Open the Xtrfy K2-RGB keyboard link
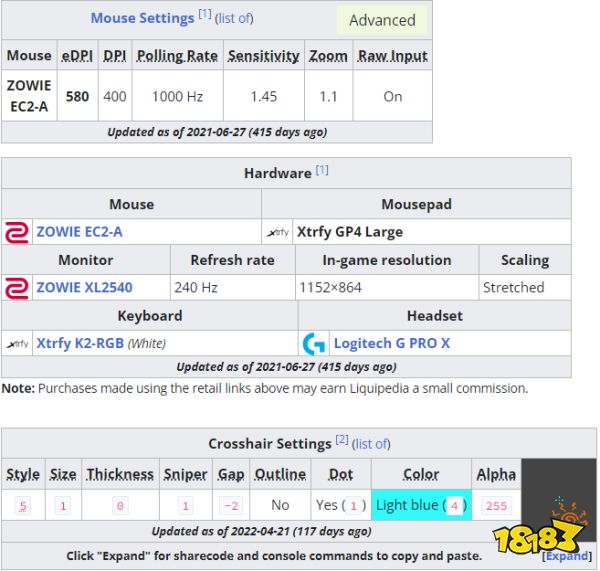This screenshot has width=600, height=571. [80, 343]
